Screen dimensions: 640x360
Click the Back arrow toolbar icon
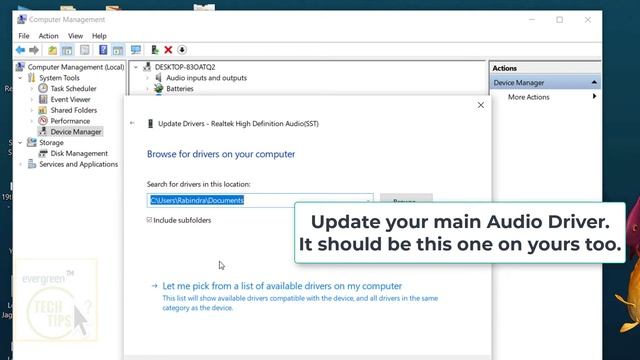tap(20, 50)
